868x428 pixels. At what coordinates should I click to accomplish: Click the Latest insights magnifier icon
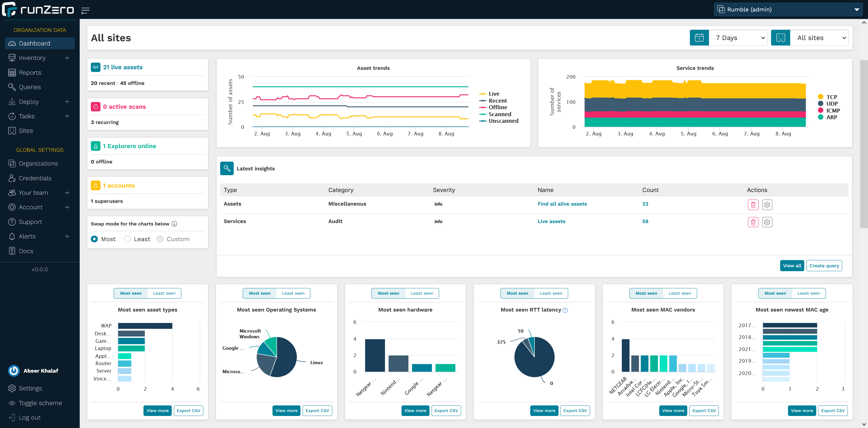coord(227,168)
